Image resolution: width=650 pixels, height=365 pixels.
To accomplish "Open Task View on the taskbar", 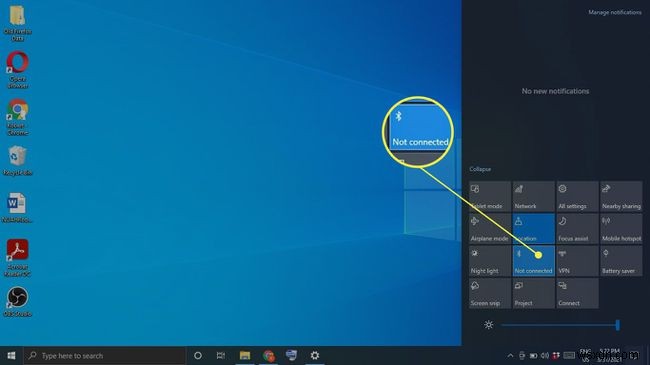I will click(x=221, y=355).
